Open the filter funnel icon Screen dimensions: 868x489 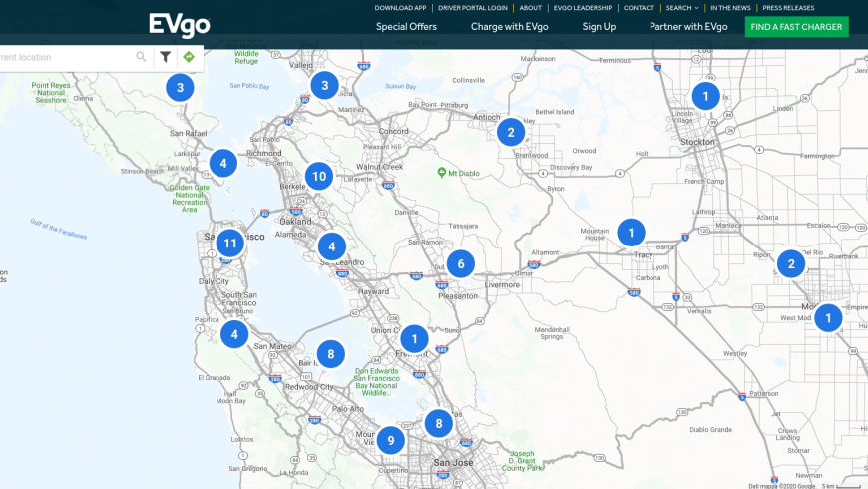165,57
